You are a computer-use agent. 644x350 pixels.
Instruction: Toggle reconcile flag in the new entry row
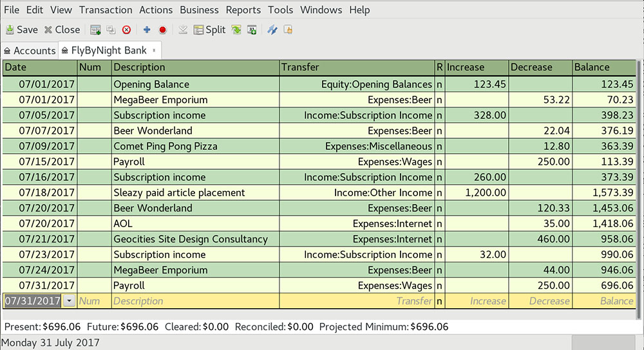point(439,300)
